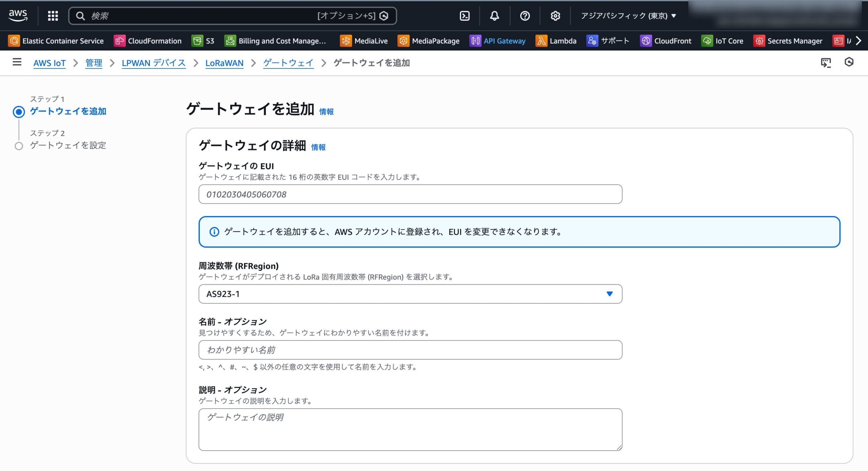Select the ステップ 2 ゲートウェイを設定 step circle
868x471 pixels.
point(19,146)
